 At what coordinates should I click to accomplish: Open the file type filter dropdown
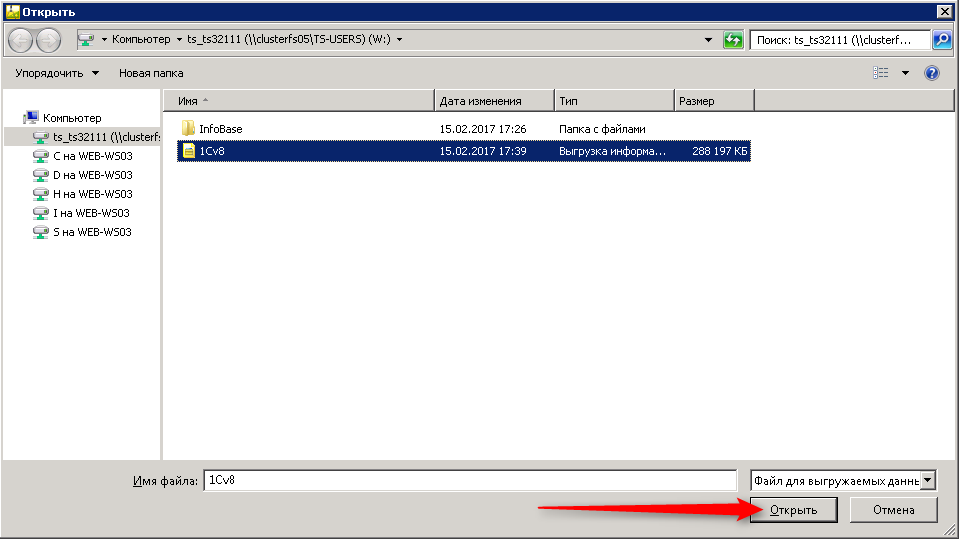[x=928, y=481]
